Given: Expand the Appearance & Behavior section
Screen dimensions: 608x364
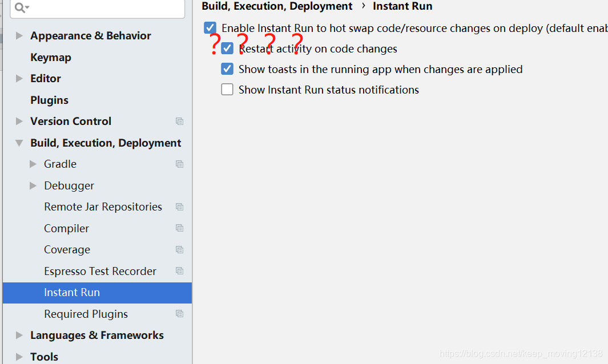Looking at the screenshot, I should click(19, 35).
